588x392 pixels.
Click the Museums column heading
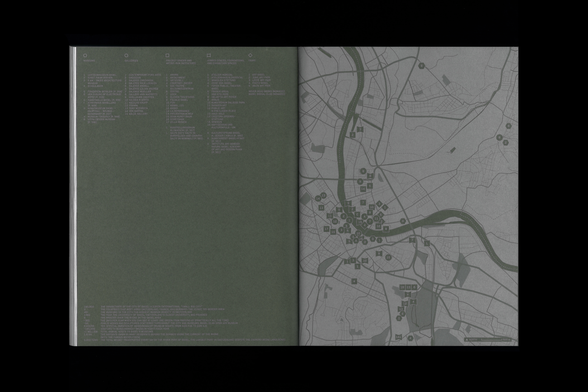point(89,61)
